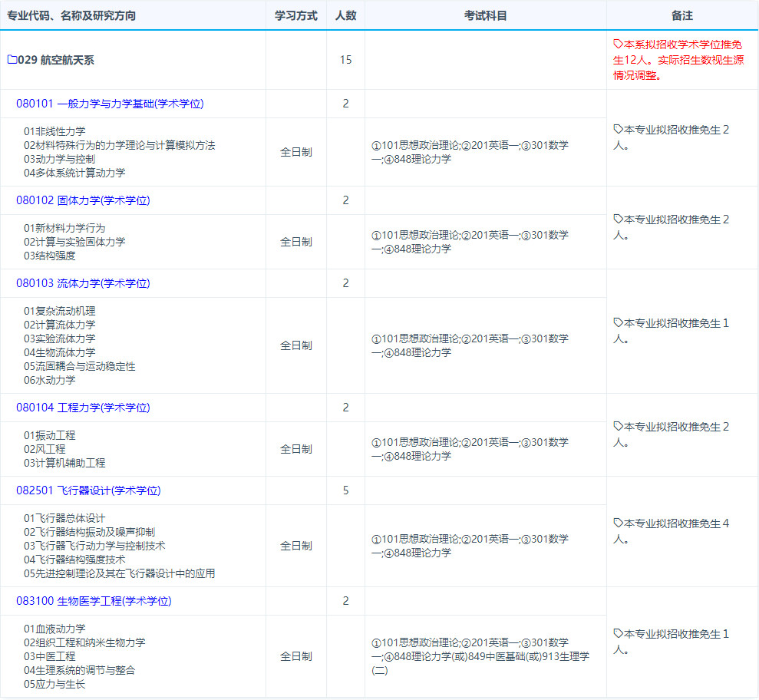
Task: Click the 专业代码、名称及研究方向 column header
Action: (71, 15)
